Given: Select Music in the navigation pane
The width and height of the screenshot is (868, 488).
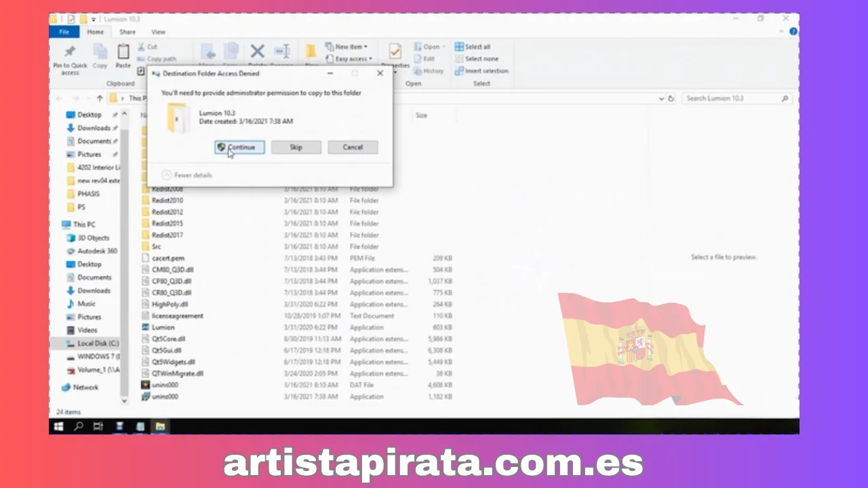Looking at the screenshot, I should pos(86,304).
